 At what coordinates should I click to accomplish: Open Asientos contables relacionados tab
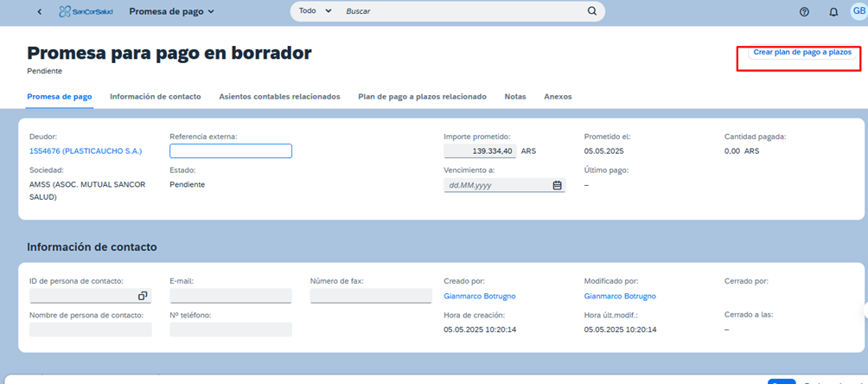279,97
